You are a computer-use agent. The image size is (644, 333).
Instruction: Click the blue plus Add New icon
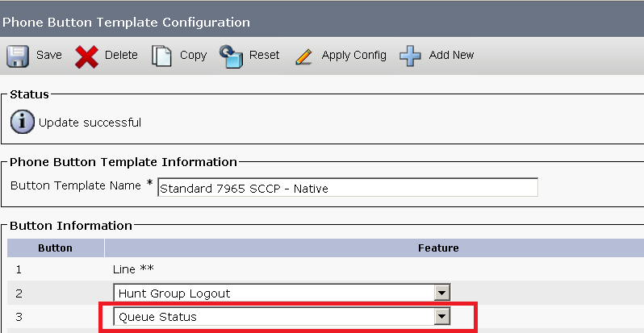point(410,56)
